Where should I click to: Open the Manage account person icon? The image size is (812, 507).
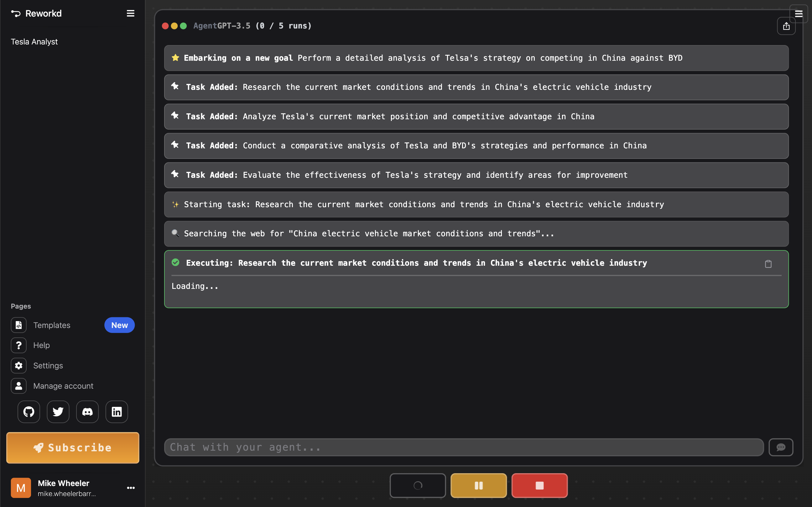click(18, 386)
